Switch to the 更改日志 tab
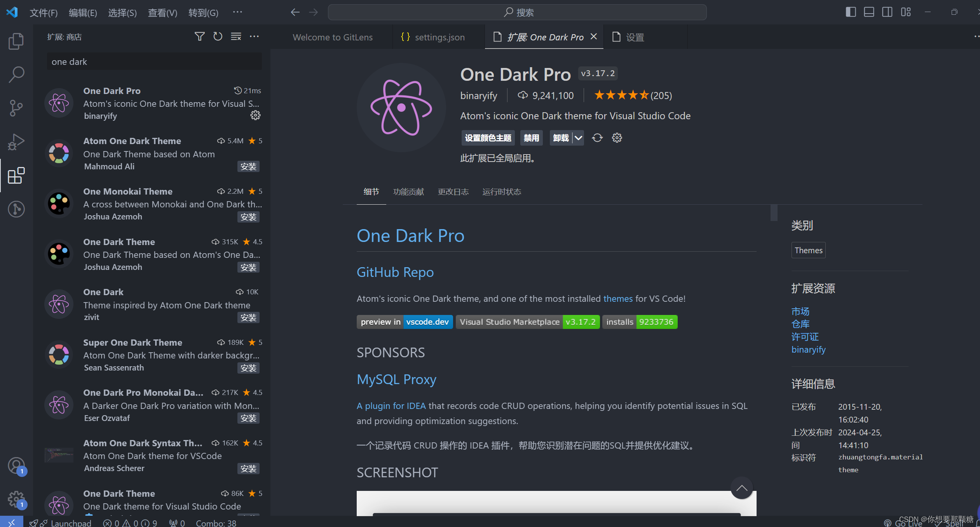Screen dimensions: 980x527 pos(453,191)
